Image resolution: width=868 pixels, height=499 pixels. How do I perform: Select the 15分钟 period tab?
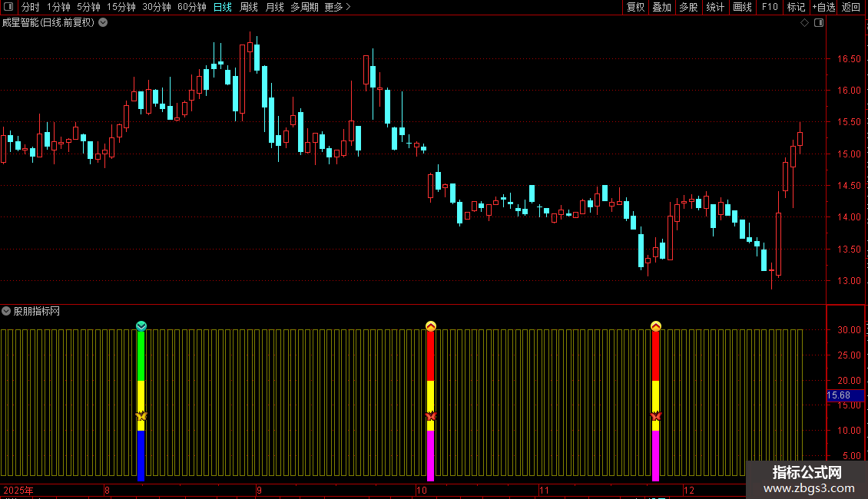(121, 7)
